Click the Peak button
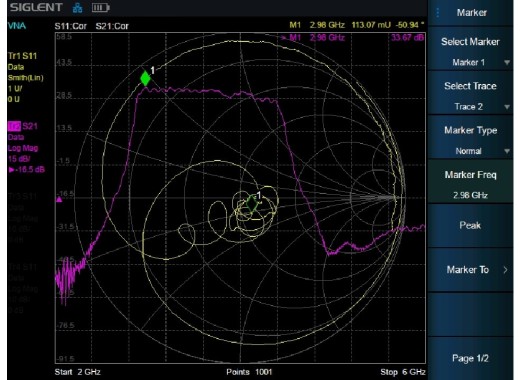 [x=470, y=226]
